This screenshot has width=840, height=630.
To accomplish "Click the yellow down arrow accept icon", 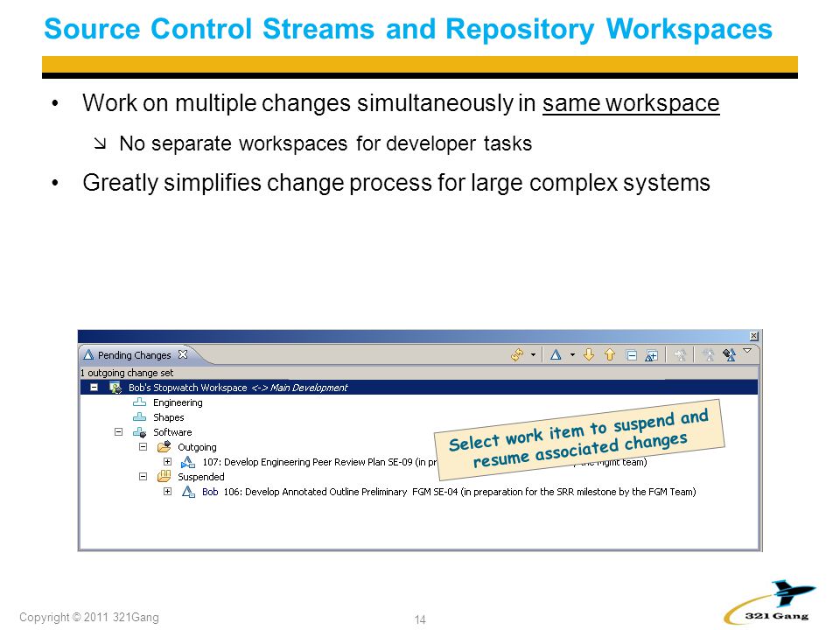I will click(589, 354).
